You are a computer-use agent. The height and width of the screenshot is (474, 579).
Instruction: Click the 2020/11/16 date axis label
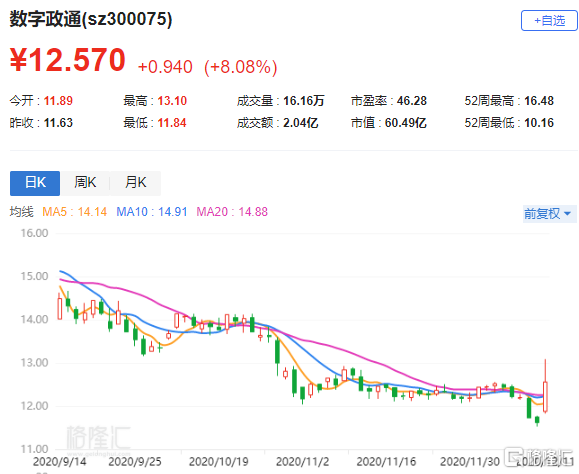pos(386,462)
